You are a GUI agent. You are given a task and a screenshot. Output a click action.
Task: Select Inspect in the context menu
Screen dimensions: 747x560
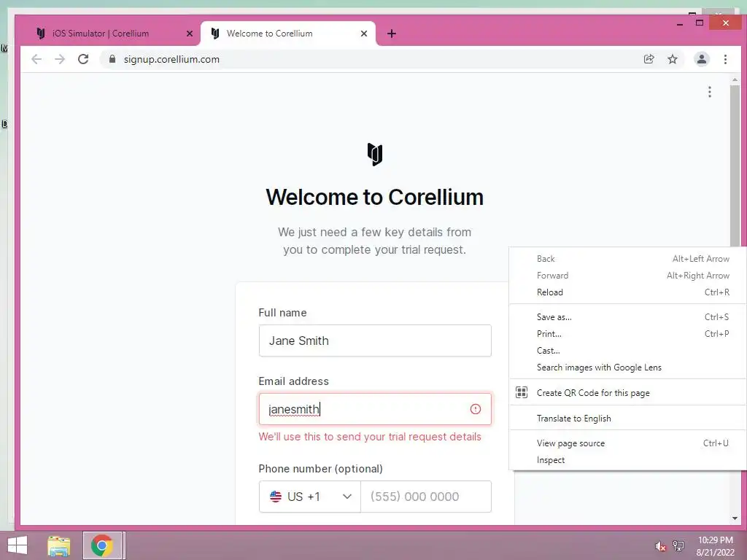click(627, 460)
